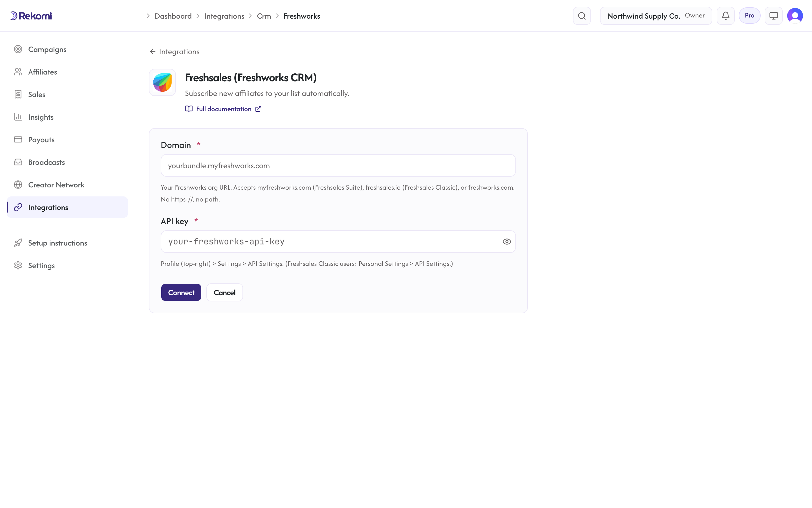Click chevron before Dashboard breadcrumb
This screenshot has height=508, width=812.
(x=148, y=16)
